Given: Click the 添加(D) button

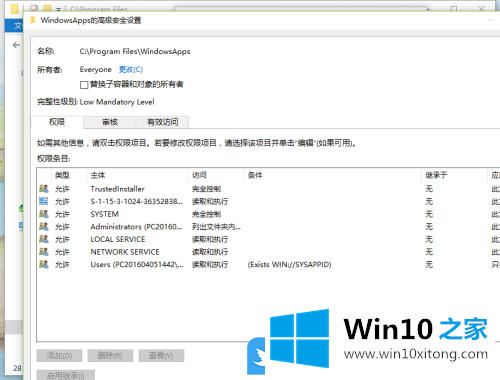Looking at the screenshot, I should pos(59,356).
